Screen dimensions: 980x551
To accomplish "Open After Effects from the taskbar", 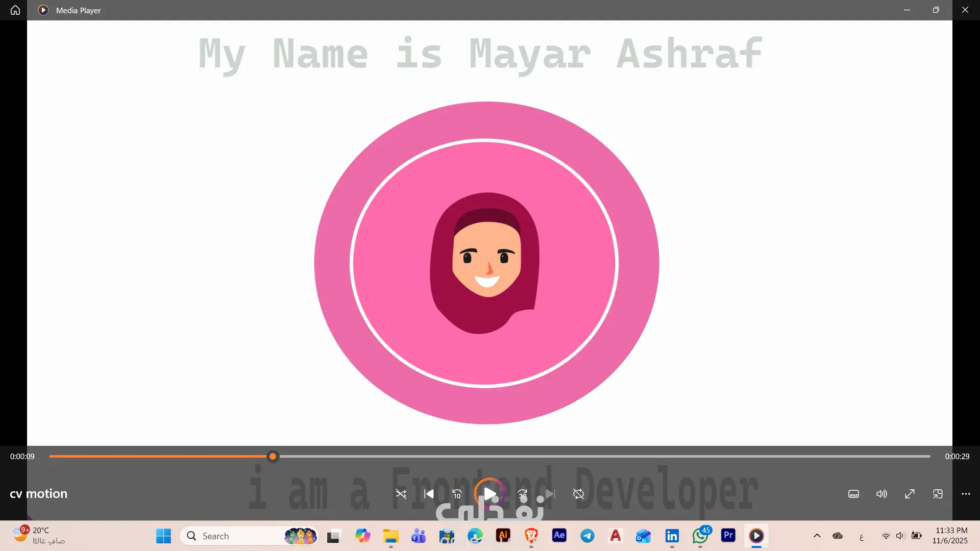I will (x=559, y=535).
